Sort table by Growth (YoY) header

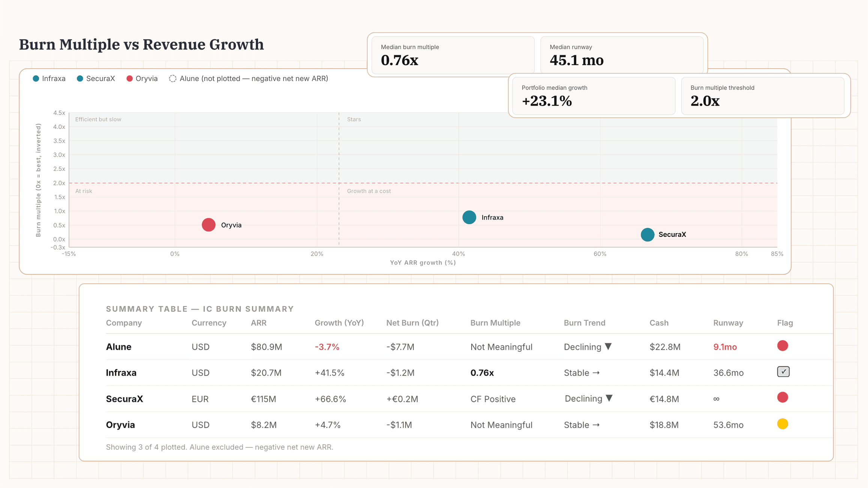339,323
